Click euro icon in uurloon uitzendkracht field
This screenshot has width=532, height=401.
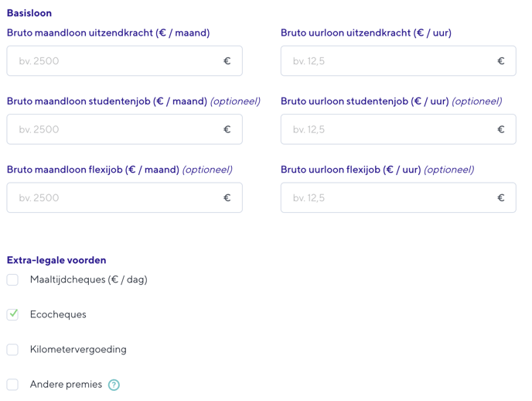click(x=500, y=61)
